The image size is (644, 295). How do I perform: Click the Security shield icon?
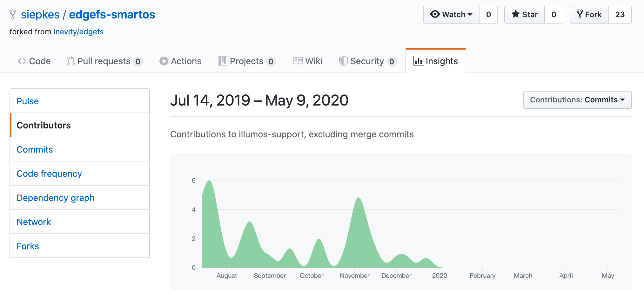tap(343, 61)
